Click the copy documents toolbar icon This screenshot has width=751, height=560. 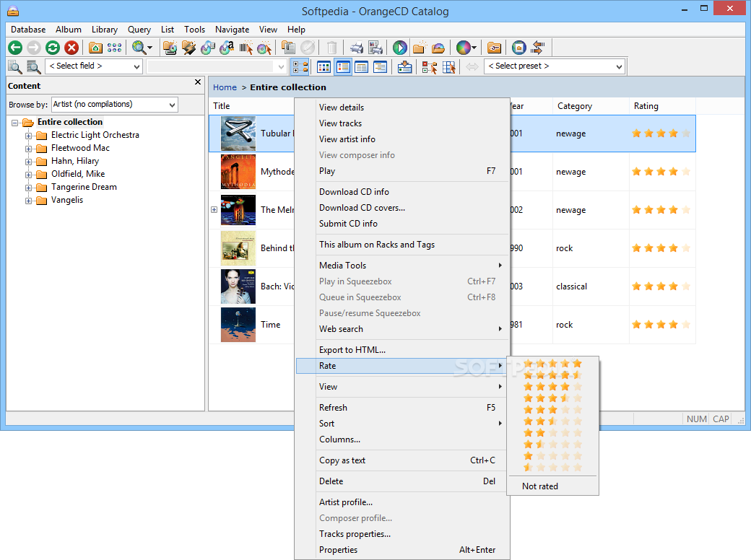(x=288, y=48)
